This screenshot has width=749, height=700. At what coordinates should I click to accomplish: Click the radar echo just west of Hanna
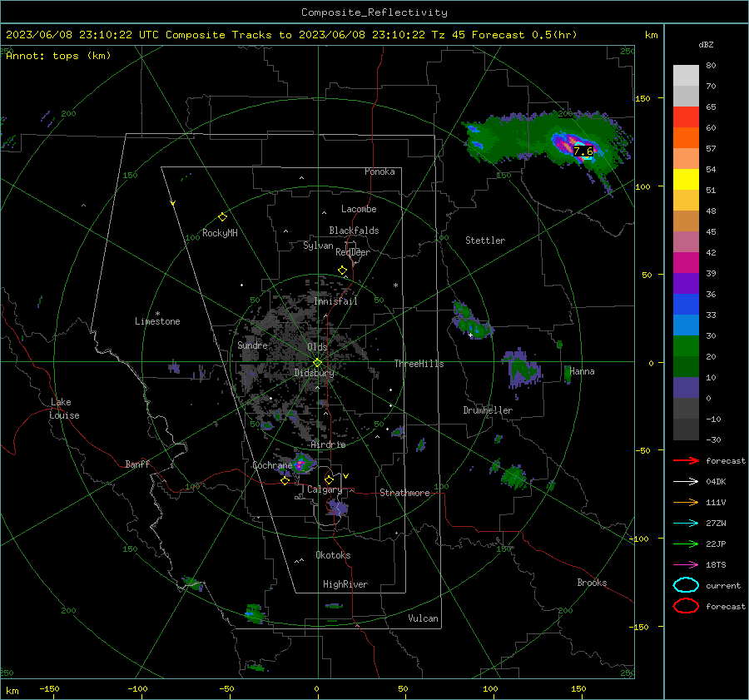coord(568,374)
